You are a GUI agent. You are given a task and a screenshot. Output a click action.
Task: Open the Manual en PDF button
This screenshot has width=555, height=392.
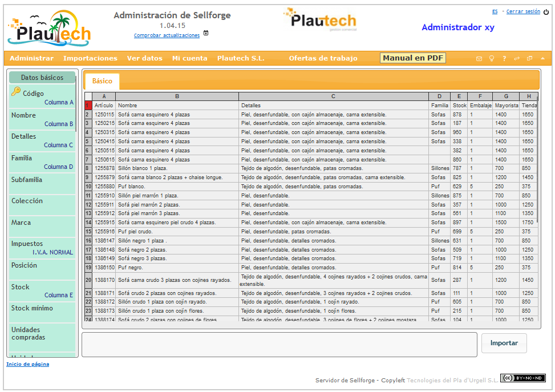[x=412, y=58]
